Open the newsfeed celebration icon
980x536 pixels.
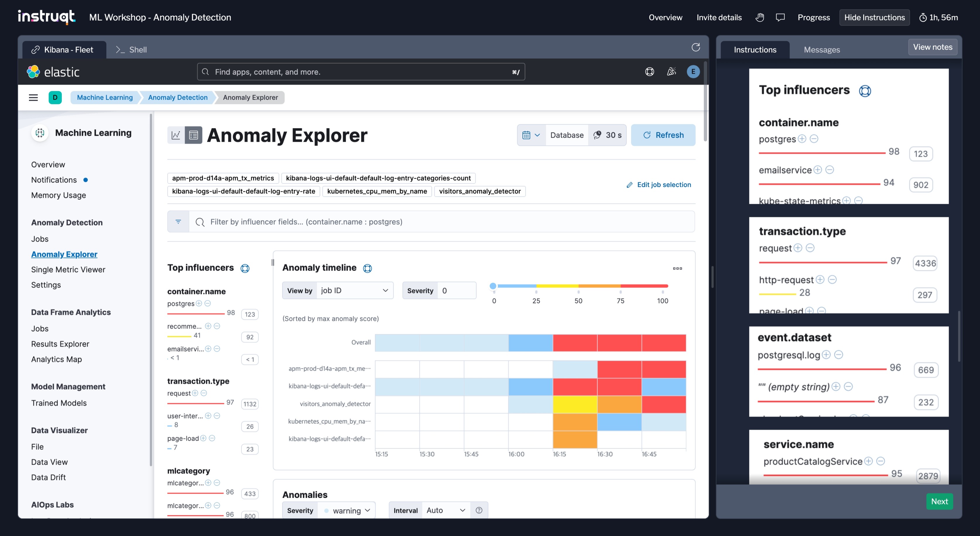[x=671, y=71]
